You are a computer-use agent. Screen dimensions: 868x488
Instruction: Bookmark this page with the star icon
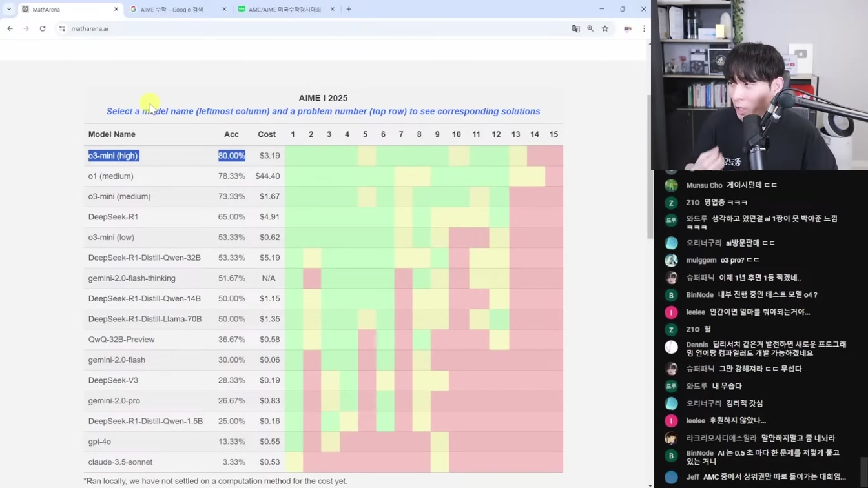click(x=605, y=28)
